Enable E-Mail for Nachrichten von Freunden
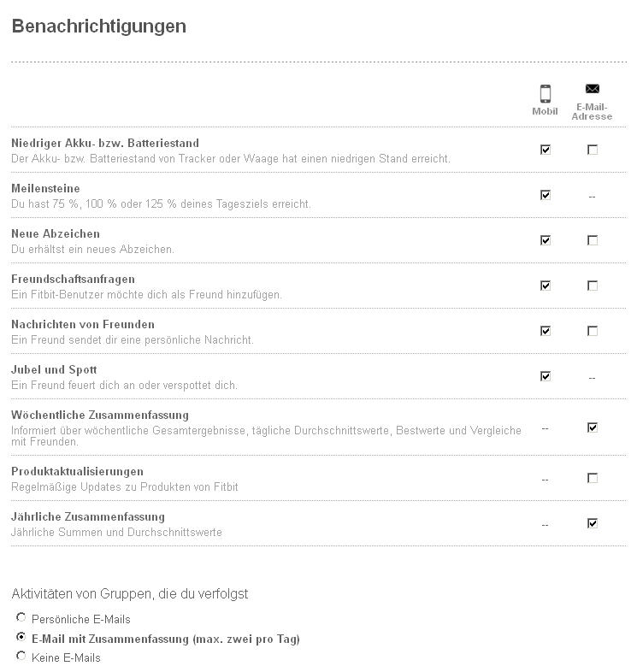This screenshot has height=672, width=637. tap(593, 331)
